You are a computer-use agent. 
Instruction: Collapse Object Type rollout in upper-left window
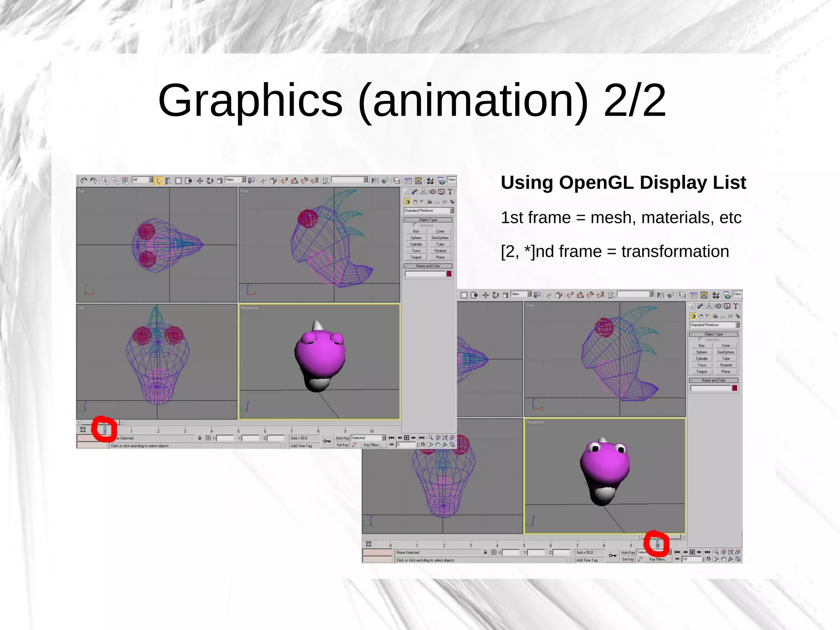428,220
